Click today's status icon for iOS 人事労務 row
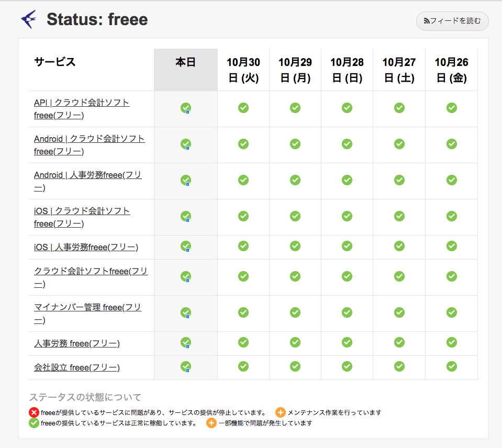This screenshot has height=448, width=502. tap(186, 247)
